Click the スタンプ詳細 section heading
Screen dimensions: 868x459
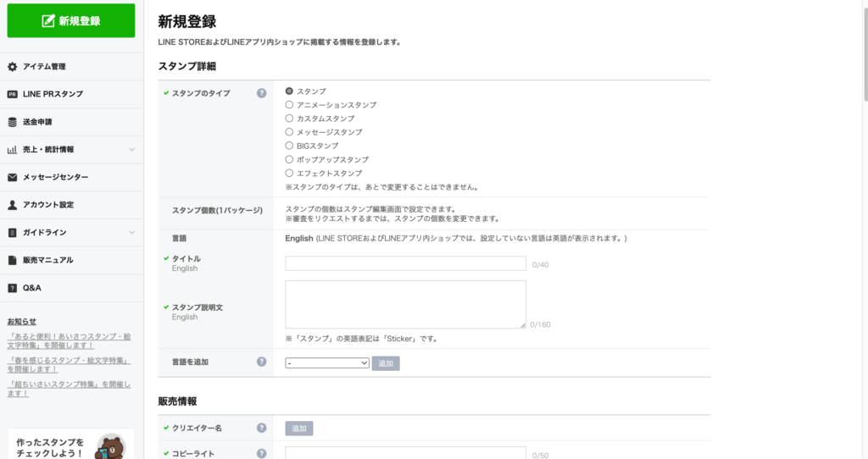[187, 66]
